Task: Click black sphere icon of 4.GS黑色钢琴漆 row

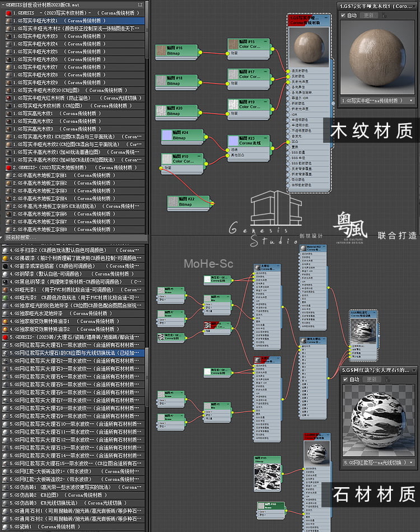Action: [x=5, y=282]
